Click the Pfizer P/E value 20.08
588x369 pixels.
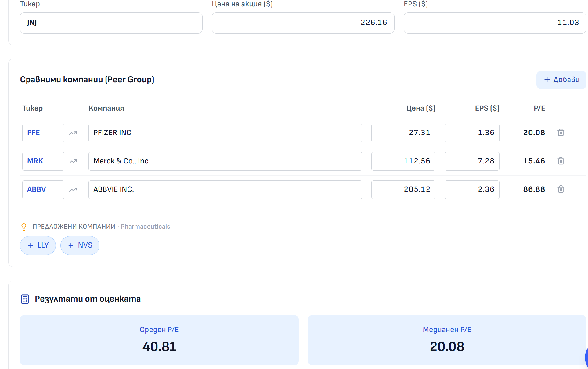coord(534,133)
